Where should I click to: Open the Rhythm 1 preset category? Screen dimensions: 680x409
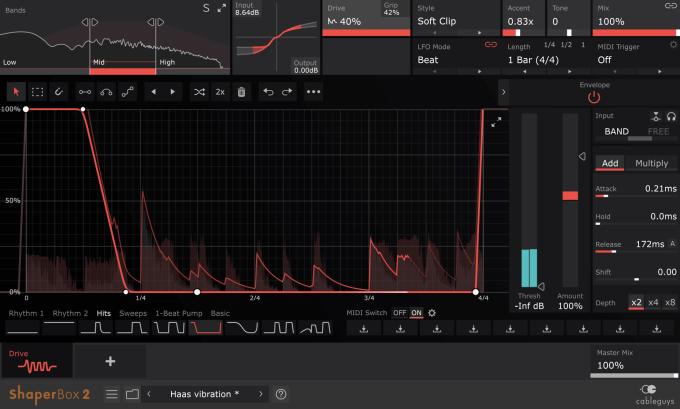click(26, 313)
